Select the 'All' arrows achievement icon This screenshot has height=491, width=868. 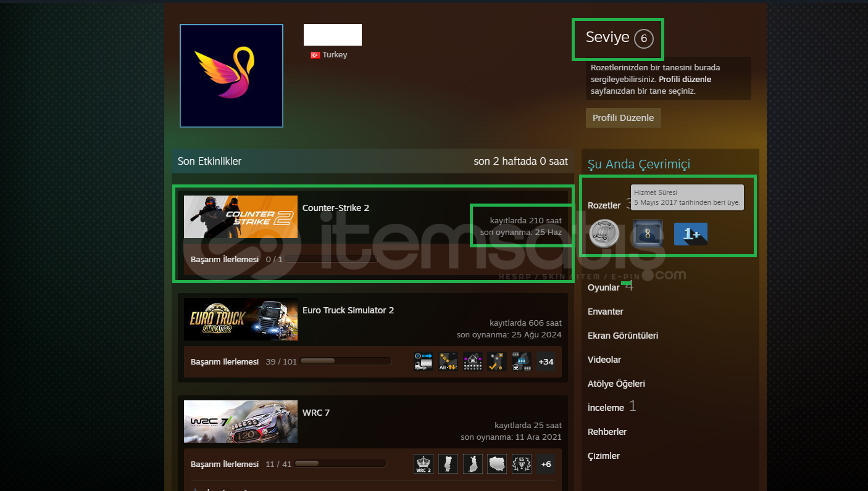point(448,361)
